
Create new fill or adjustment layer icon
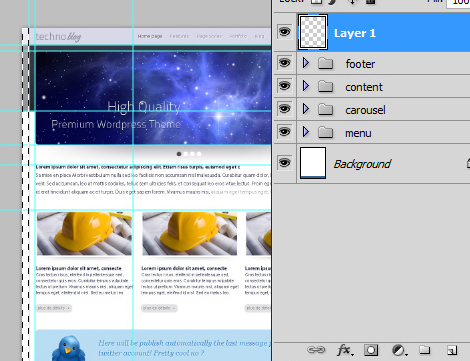pyautogui.click(x=399, y=350)
